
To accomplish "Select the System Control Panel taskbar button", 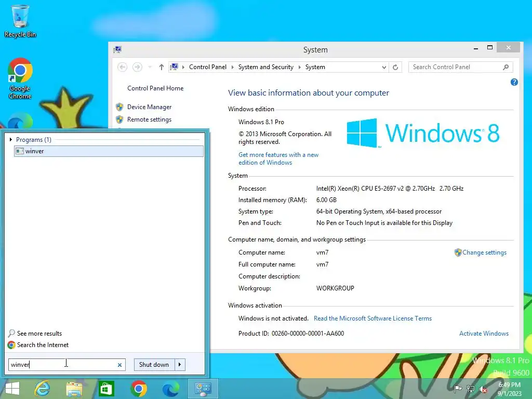I will (x=203, y=389).
